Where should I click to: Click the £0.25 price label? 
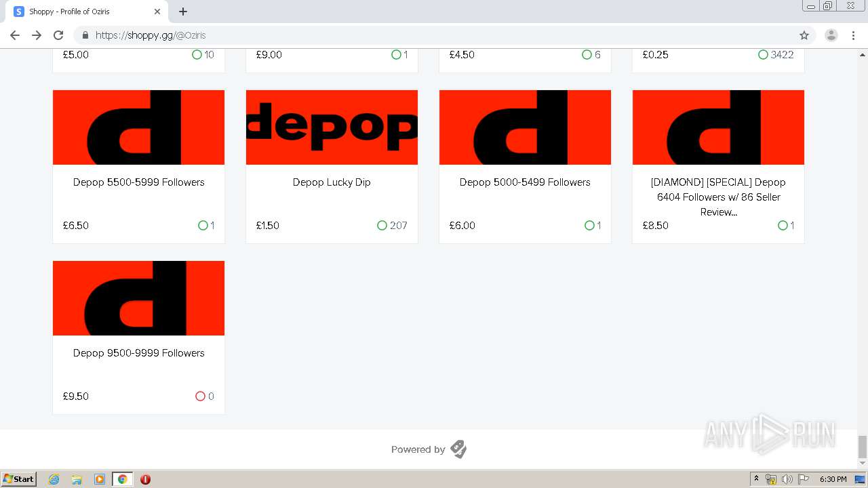(656, 55)
